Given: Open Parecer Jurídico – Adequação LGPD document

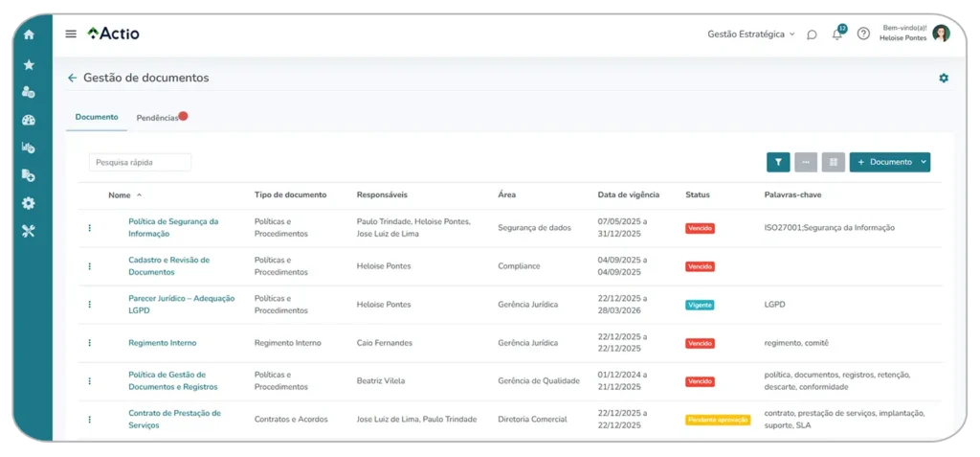Looking at the screenshot, I should (x=181, y=304).
